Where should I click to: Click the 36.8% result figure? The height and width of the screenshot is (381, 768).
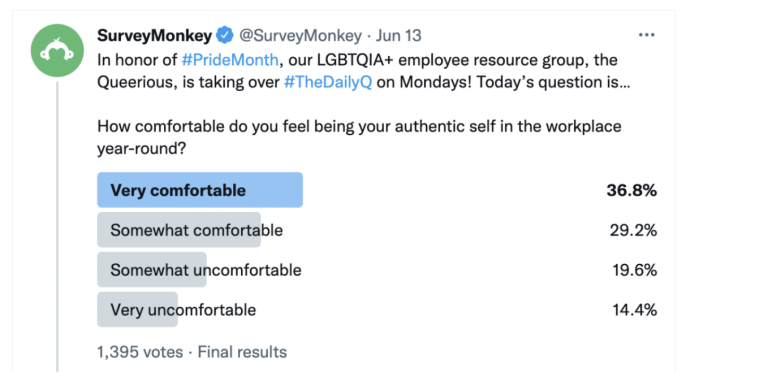632,190
